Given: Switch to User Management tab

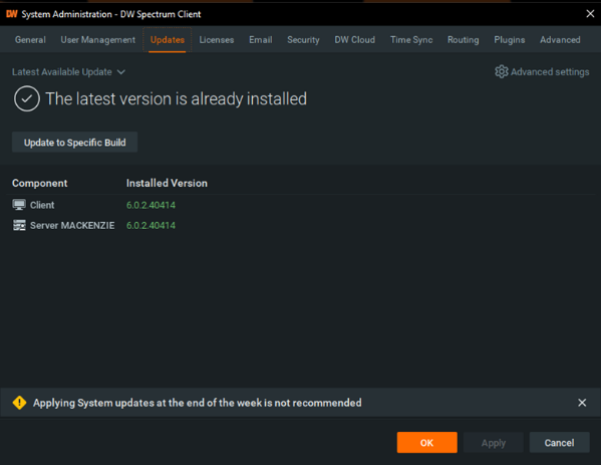Looking at the screenshot, I should click(98, 40).
